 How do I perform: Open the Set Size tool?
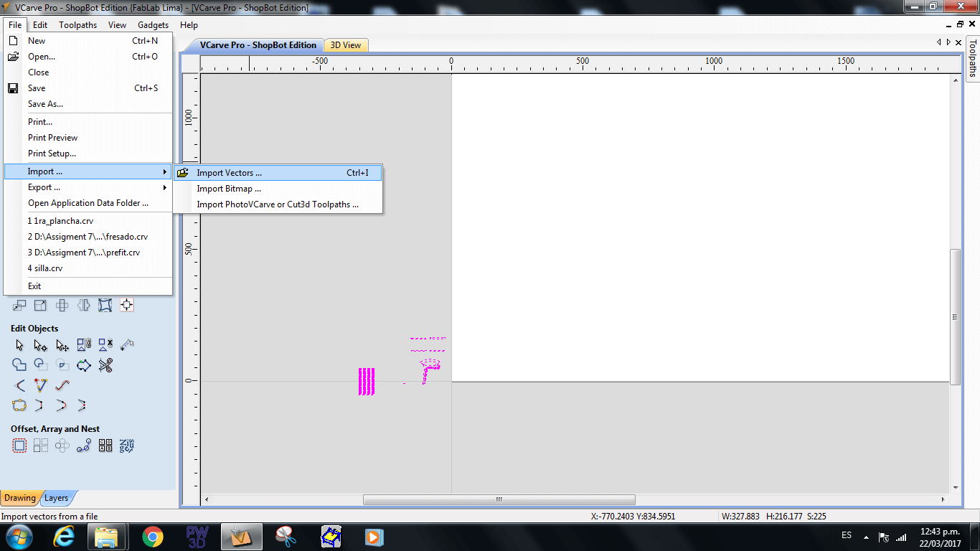41,306
